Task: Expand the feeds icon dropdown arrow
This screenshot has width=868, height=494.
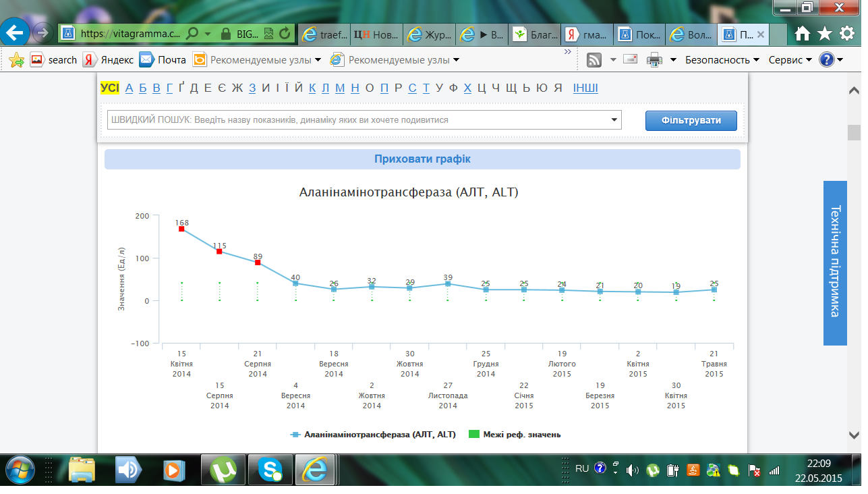Action: [x=613, y=60]
